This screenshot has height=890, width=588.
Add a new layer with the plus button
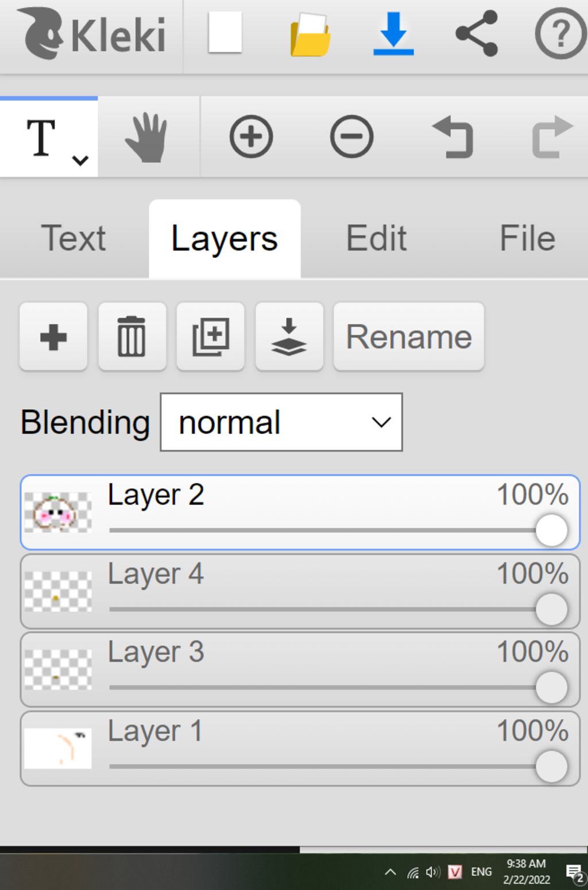coord(53,337)
